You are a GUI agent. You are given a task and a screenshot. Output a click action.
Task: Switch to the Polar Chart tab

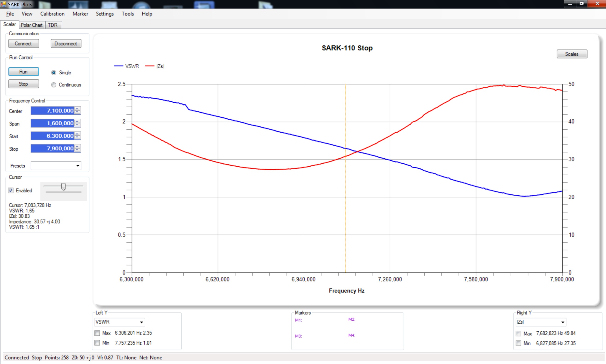(32, 25)
